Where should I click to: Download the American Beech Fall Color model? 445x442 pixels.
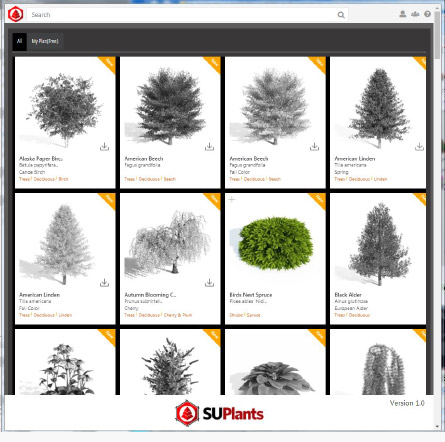pos(314,147)
